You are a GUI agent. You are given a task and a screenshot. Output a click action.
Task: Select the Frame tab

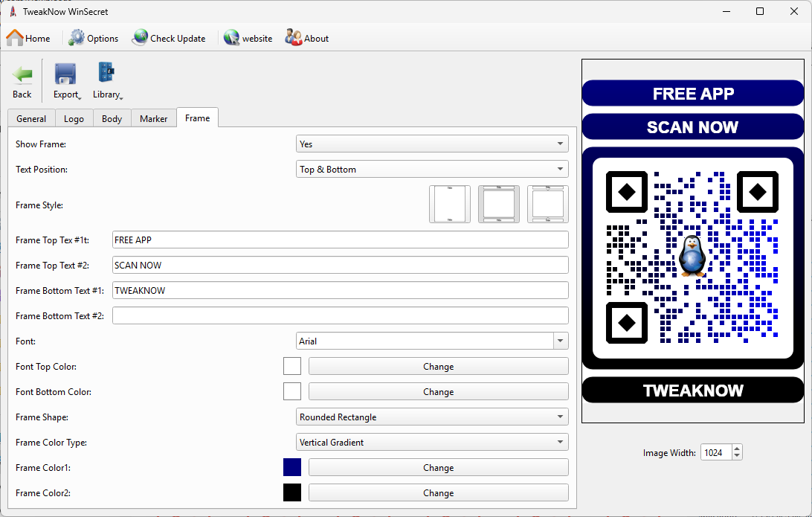[x=197, y=118]
